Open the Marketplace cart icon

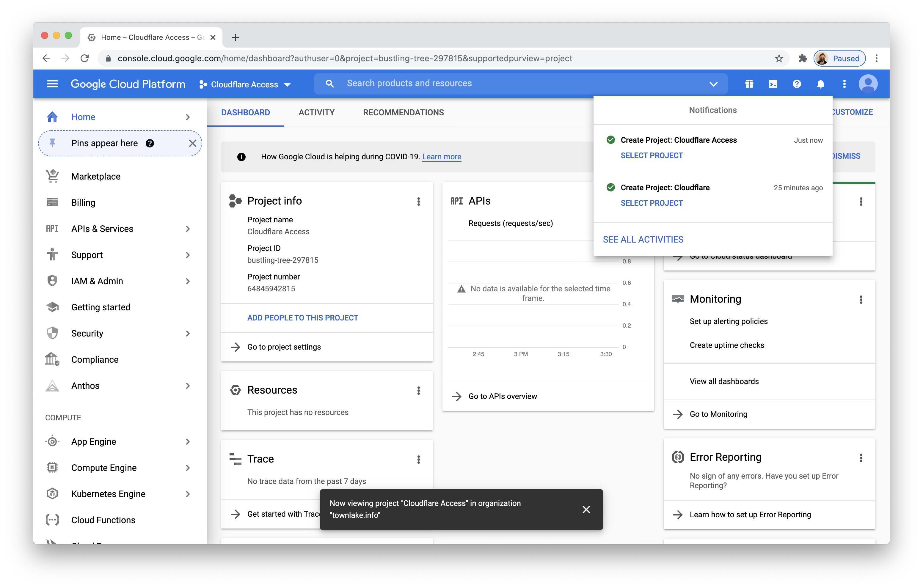pos(53,176)
